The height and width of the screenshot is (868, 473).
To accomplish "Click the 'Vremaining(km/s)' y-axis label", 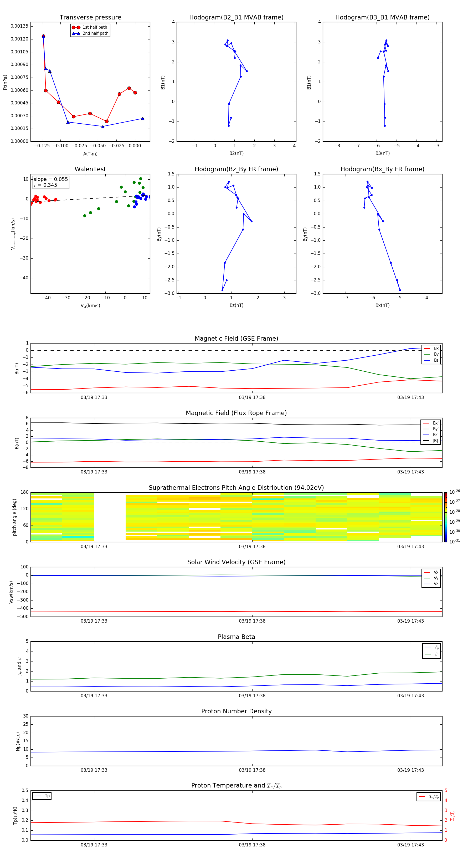I will click(13, 234).
